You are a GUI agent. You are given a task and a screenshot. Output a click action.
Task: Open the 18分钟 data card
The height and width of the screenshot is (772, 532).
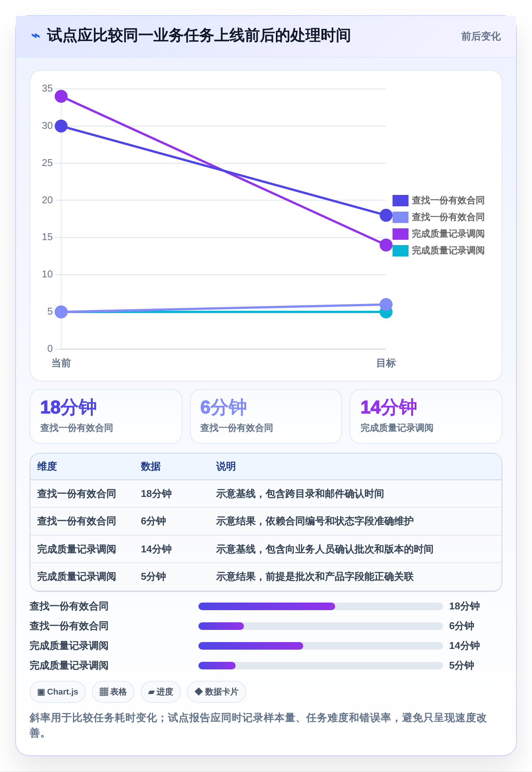tap(106, 416)
